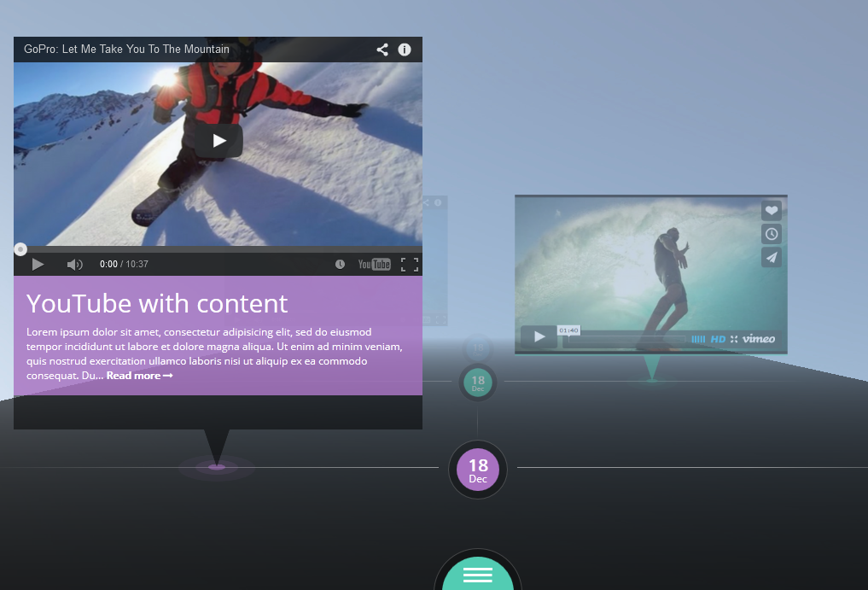
Task: Enter fullscreen on YouTube player
Action: tap(410, 264)
